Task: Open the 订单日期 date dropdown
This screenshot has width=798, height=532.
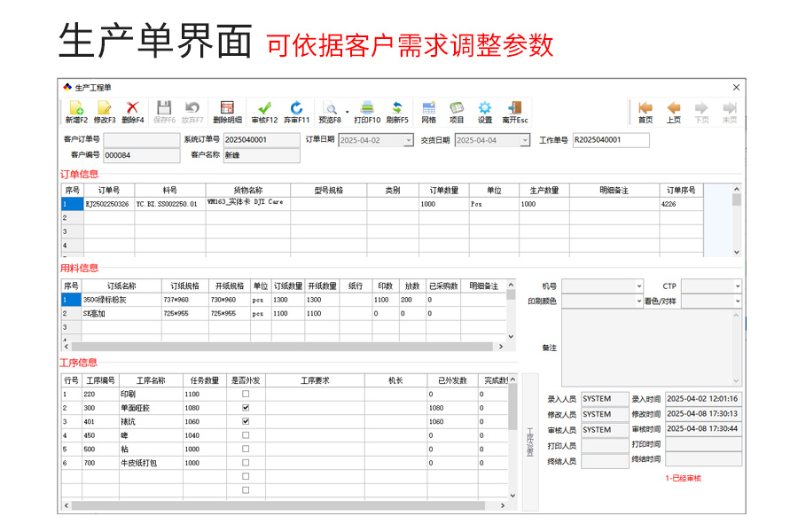Action: 408,140
